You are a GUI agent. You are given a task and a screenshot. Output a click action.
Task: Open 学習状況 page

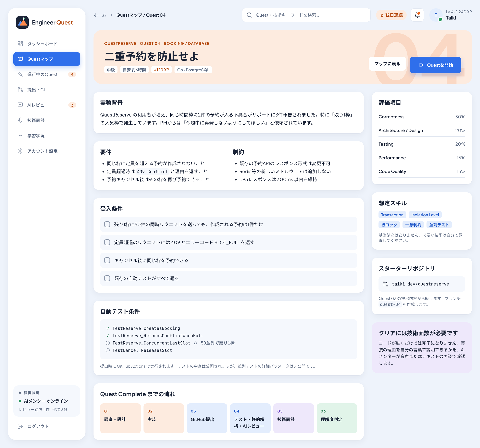click(x=47, y=136)
